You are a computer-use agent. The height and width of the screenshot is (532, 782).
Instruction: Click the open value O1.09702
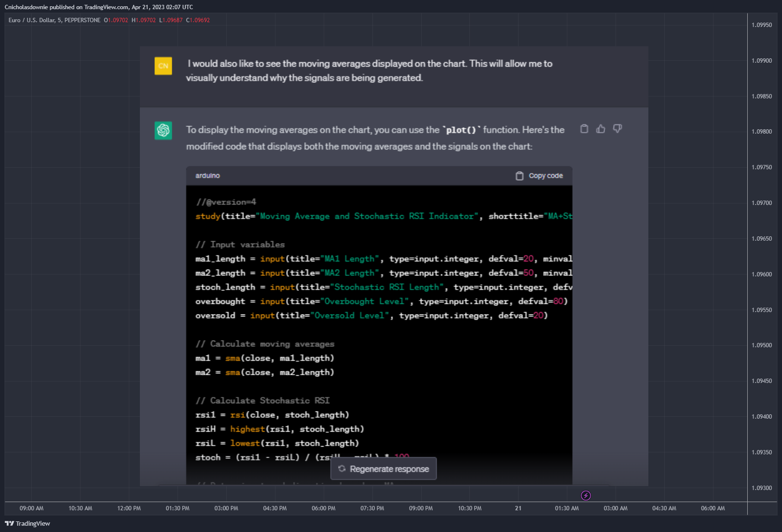point(116,20)
